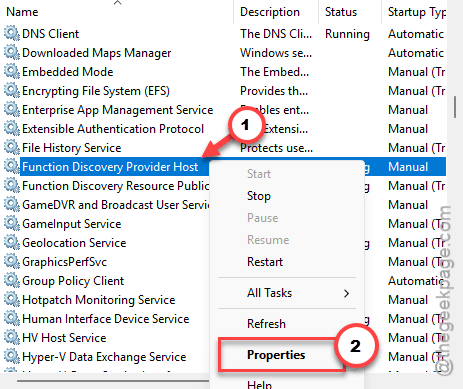Click 'The Embed...' description cell
Screen dimensions: 463x389
(274, 72)
